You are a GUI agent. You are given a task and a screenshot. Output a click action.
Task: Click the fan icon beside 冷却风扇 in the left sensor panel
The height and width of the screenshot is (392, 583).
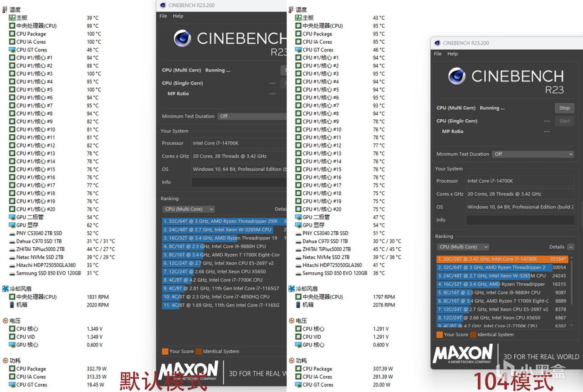[x=5, y=289]
